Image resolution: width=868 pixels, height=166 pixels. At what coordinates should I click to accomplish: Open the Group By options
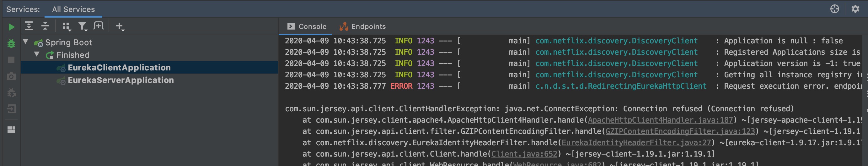pos(67,26)
